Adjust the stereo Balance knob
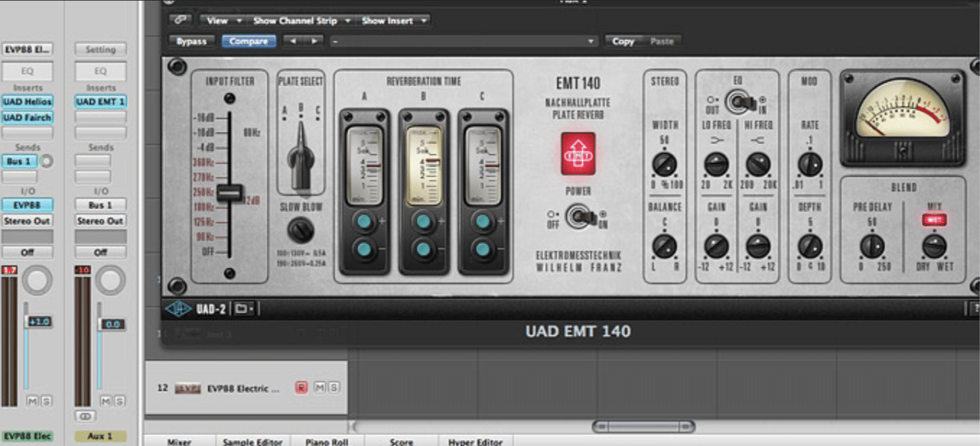980x446 pixels. (x=664, y=246)
